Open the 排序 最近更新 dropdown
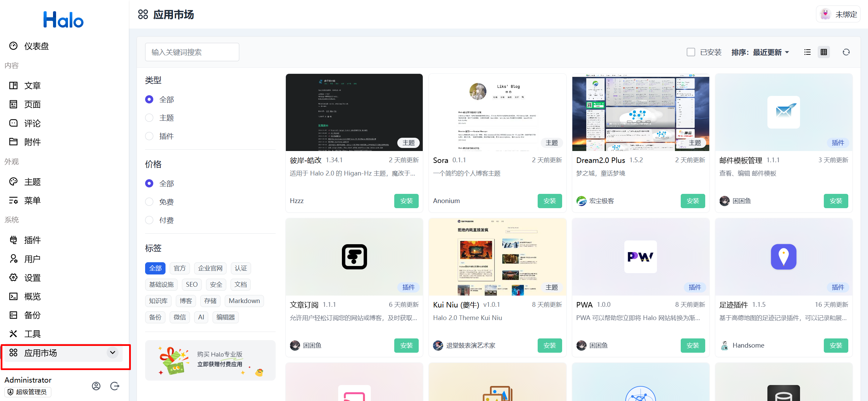868x401 pixels. 760,52
